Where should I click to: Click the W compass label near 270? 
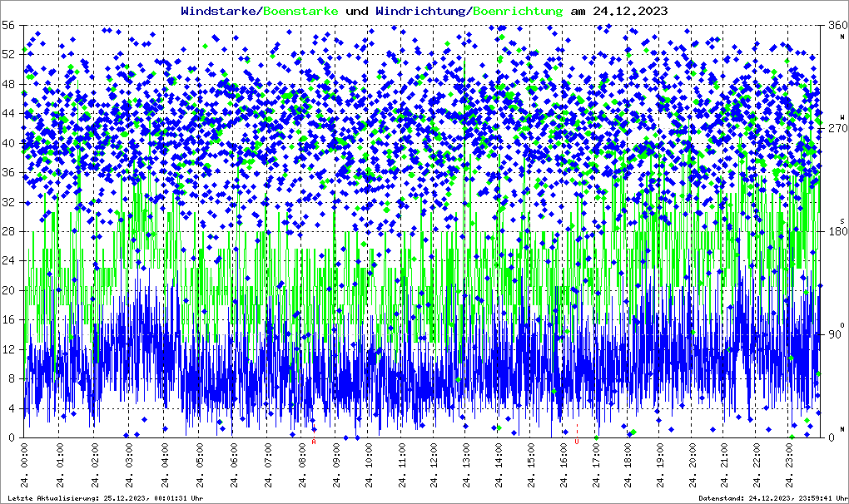(842, 117)
